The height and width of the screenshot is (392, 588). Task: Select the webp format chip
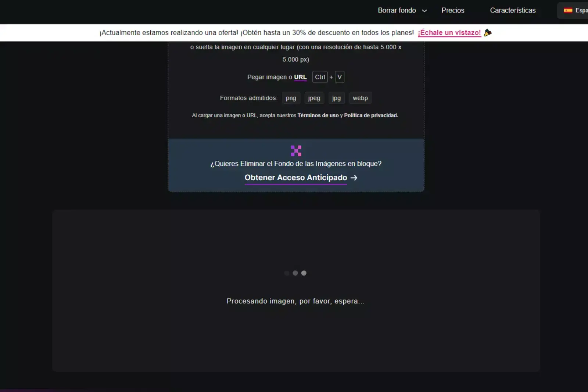(x=360, y=98)
